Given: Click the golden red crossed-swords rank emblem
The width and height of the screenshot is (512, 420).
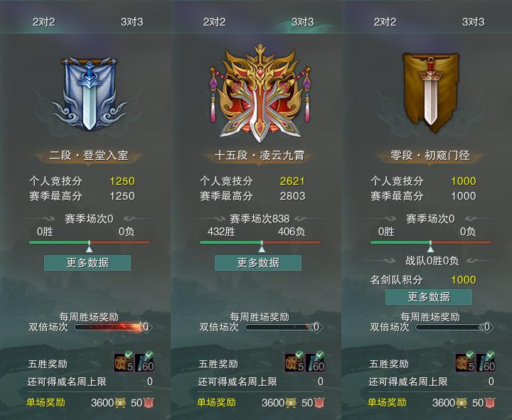Looking at the screenshot, I should (260, 93).
